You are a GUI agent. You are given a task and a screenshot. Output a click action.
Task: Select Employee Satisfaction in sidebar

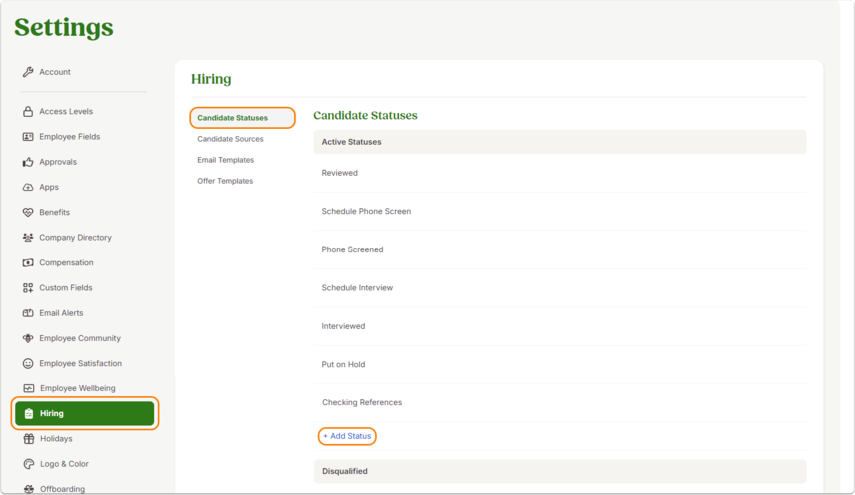tap(80, 363)
